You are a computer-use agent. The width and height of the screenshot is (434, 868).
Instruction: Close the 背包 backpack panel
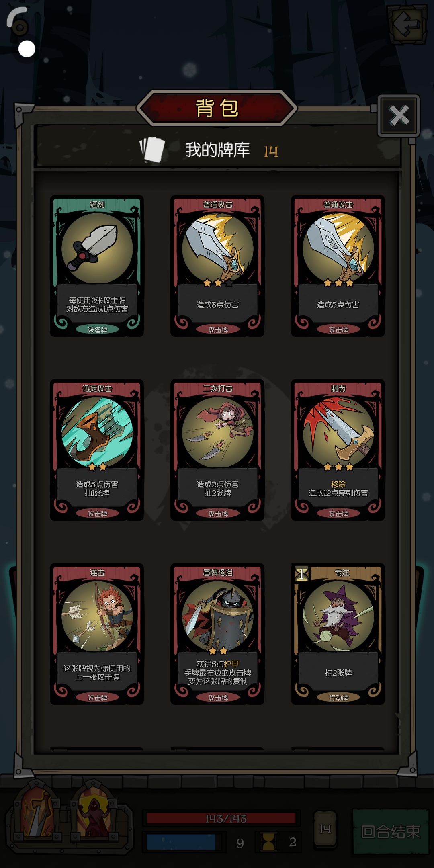pos(399,116)
